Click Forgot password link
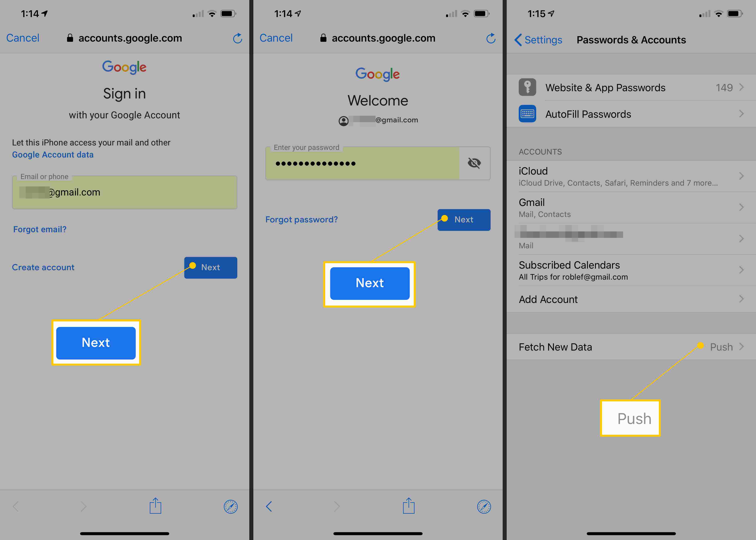Image resolution: width=756 pixels, height=540 pixels. click(301, 219)
